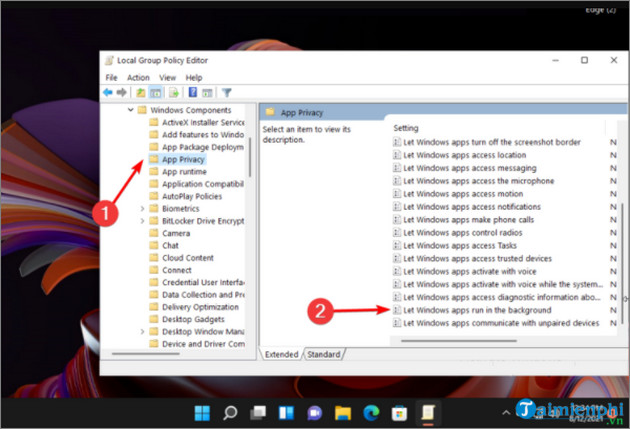Expand the Biometrics node

[142, 208]
